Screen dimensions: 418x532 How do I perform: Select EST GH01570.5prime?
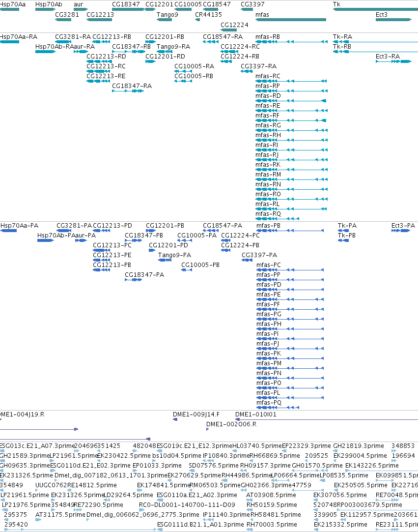tap(317, 466)
